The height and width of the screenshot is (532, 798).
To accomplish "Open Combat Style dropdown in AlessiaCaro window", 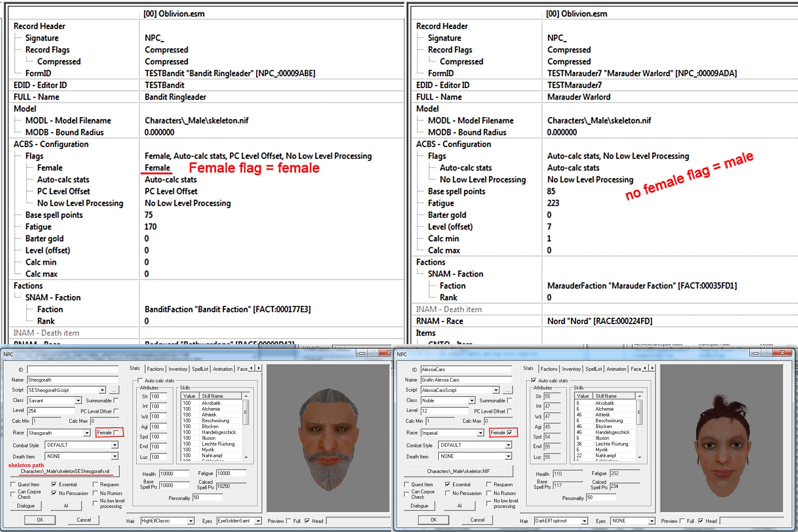I will [508, 445].
